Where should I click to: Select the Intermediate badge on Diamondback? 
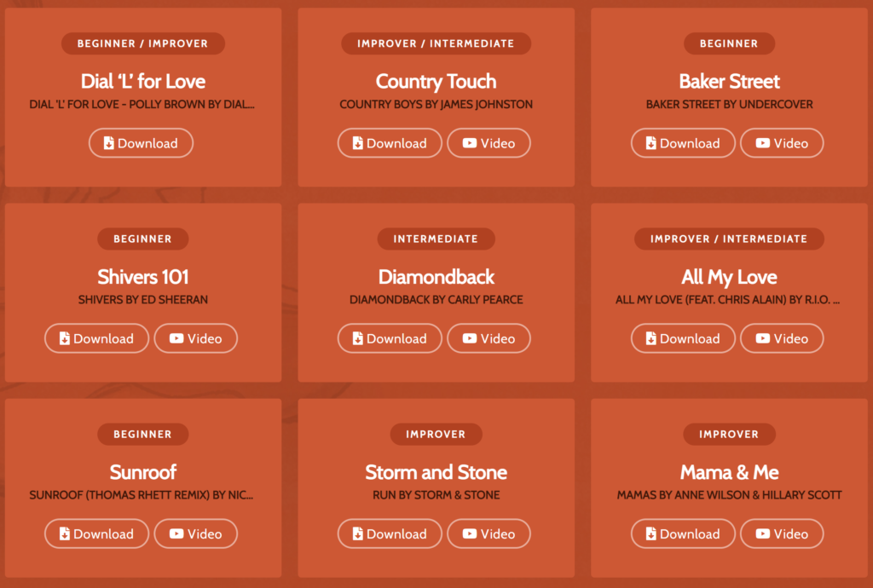pos(436,239)
